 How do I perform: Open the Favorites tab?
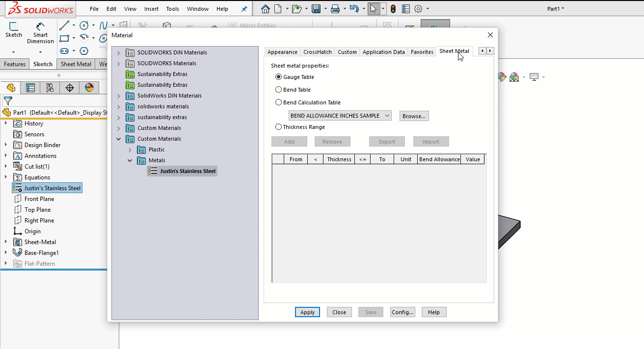click(x=422, y=52)
